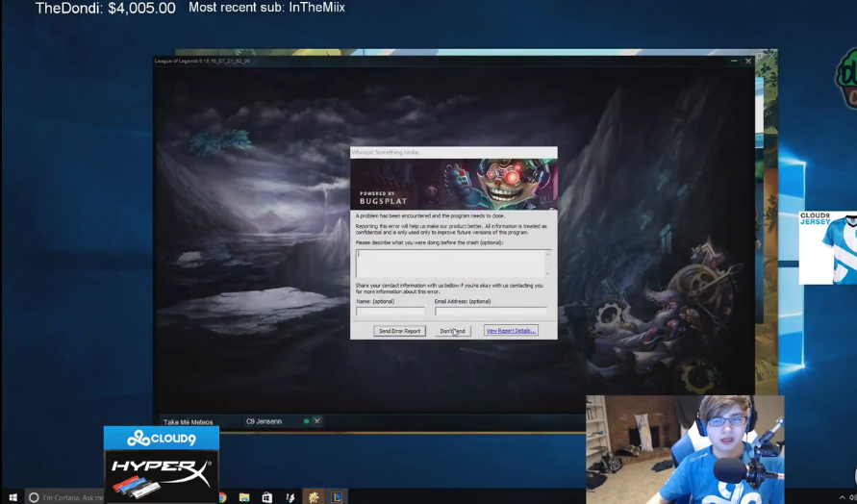
Task: Open the taskbar icon right of Windows Store
Action: point(290,497)
